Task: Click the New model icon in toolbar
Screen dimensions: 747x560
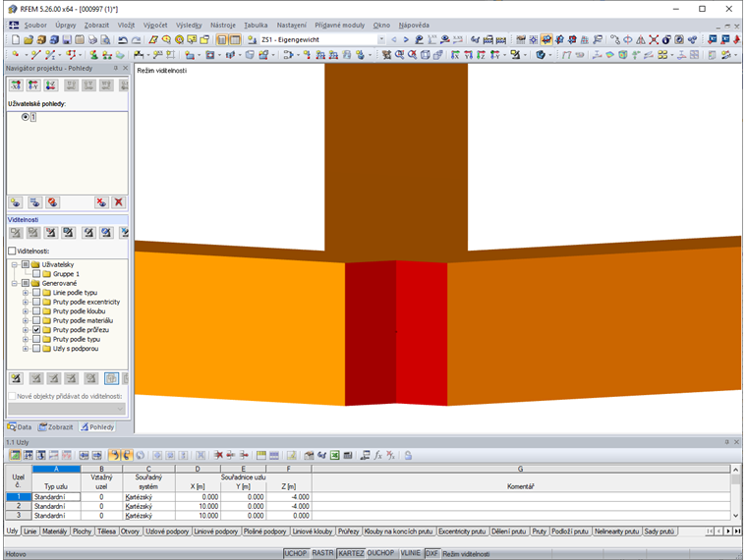Action: [16, 40]
